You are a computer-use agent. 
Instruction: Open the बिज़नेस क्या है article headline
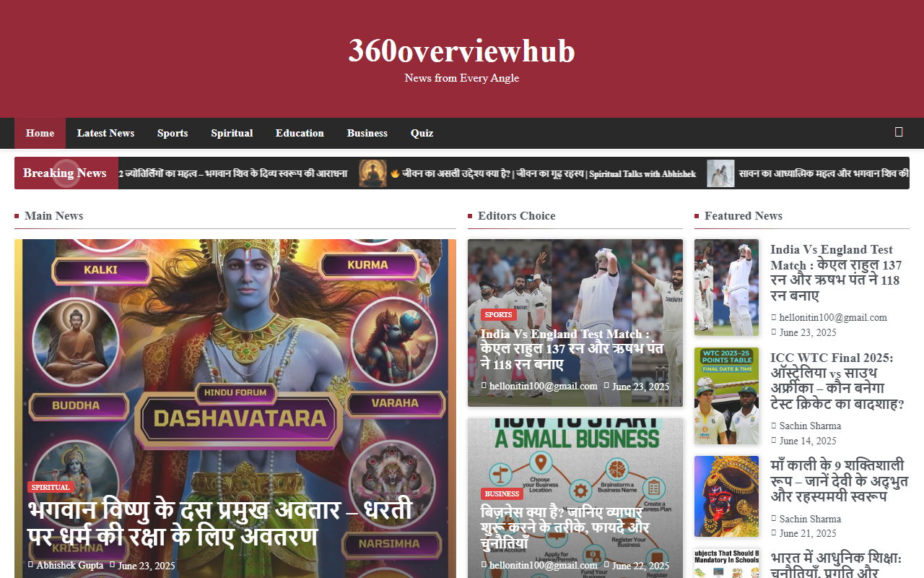click(566, 529)
